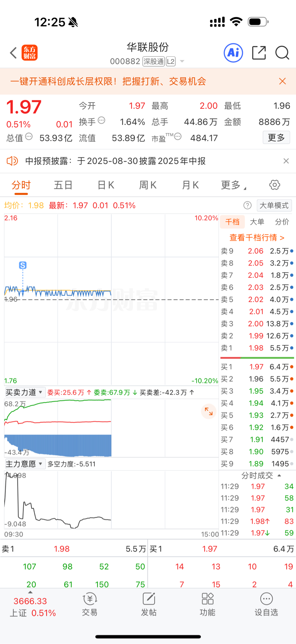
Task: Tap the 上证 3666.33 index value
Action: click(30, 601)
